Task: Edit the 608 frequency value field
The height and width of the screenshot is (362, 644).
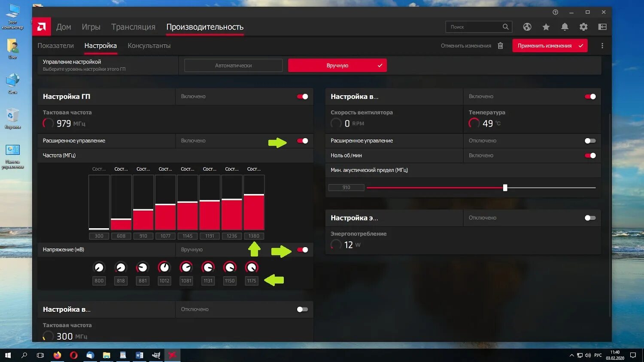Action: tap(121, 236)
